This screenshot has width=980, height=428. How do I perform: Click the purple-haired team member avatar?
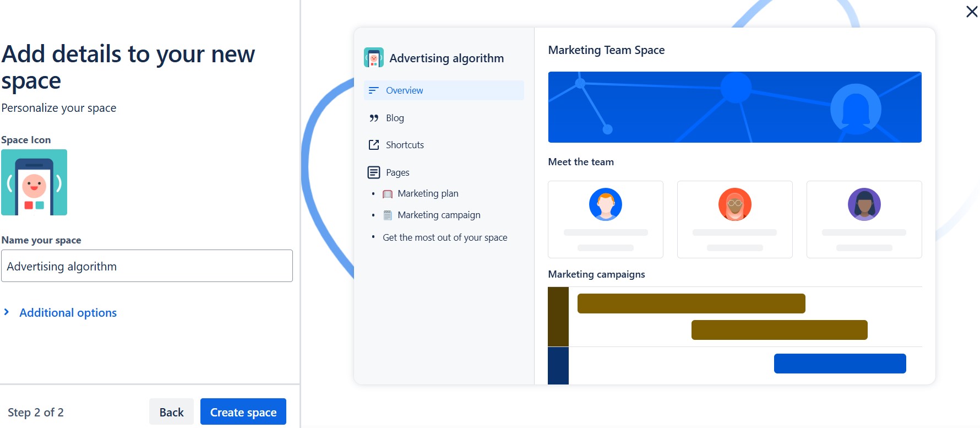(864, 204)
